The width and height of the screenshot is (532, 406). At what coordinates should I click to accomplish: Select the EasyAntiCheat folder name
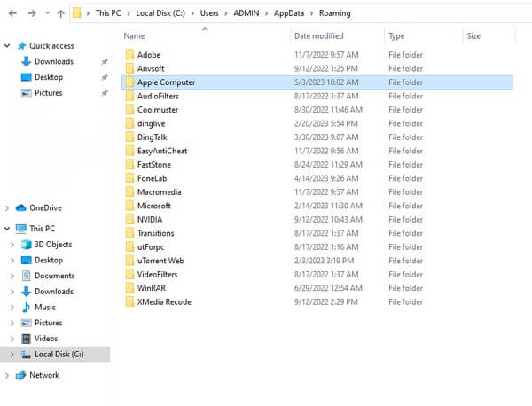coord(162,152)
